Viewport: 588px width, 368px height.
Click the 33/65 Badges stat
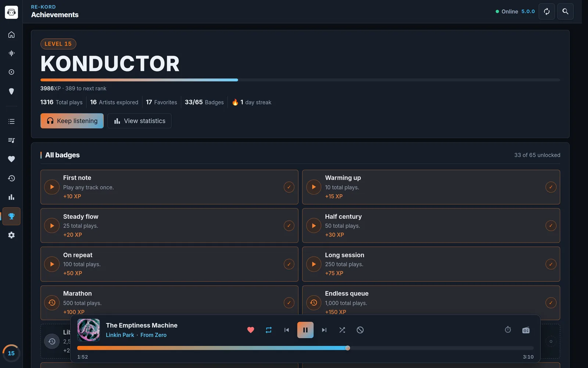click(x=204, y=102)
